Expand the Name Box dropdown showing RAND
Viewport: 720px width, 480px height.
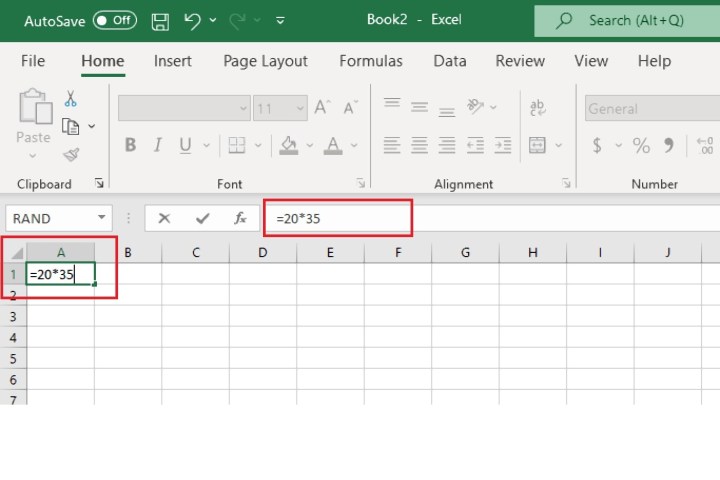(x=102, y=218)
